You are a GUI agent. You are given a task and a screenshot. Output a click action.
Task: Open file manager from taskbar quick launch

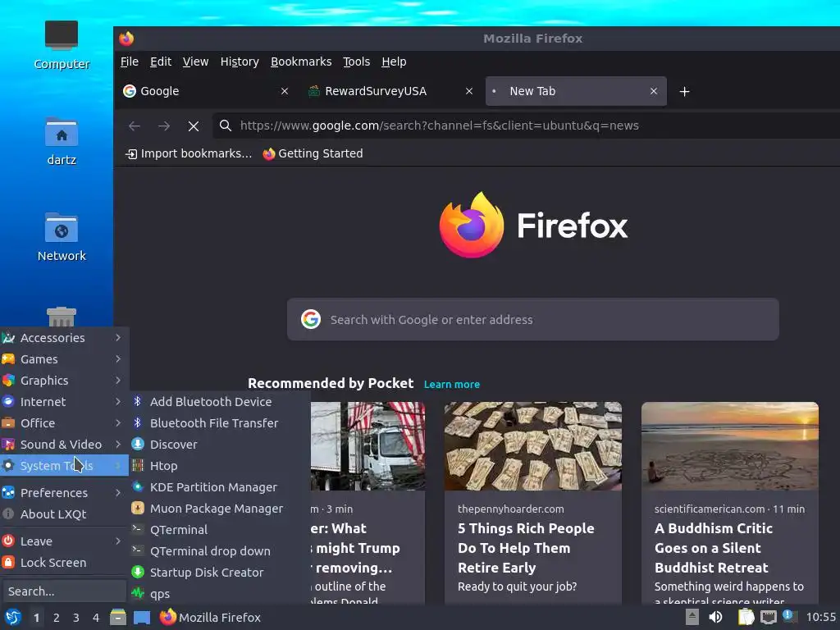tap(118, 617)
